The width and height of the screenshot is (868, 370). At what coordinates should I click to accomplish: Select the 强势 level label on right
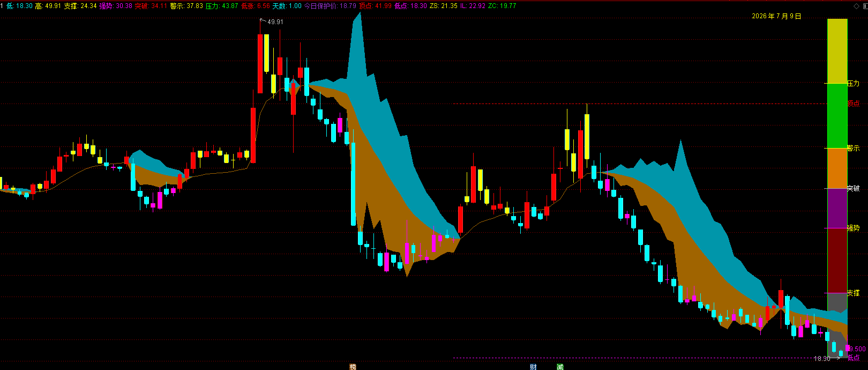point(854,228)
